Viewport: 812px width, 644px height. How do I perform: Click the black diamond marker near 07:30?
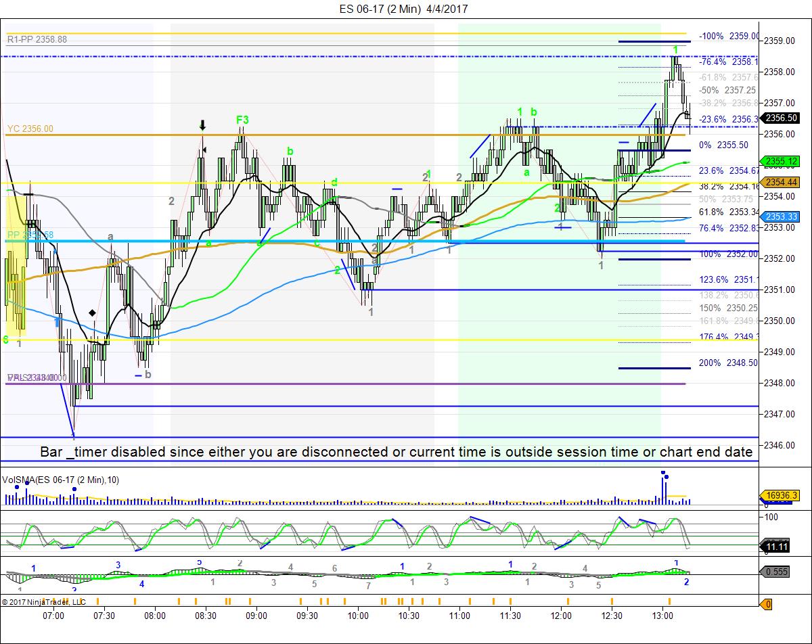[92, 313]
